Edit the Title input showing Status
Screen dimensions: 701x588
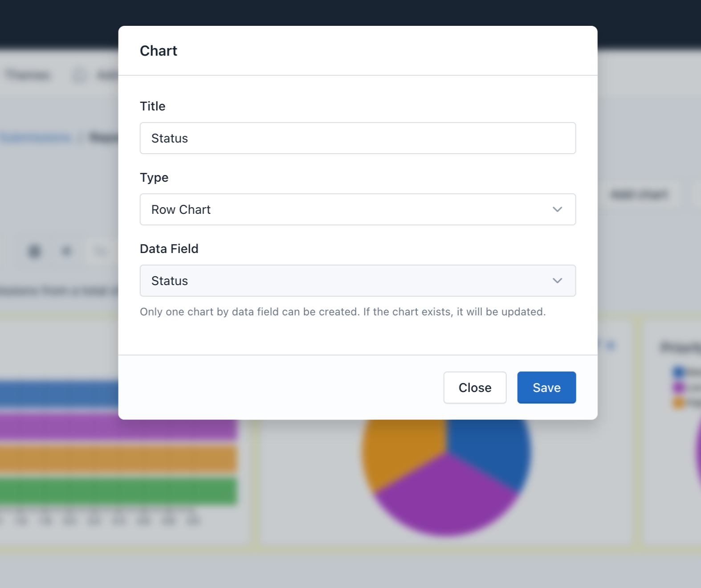point(357,138)
